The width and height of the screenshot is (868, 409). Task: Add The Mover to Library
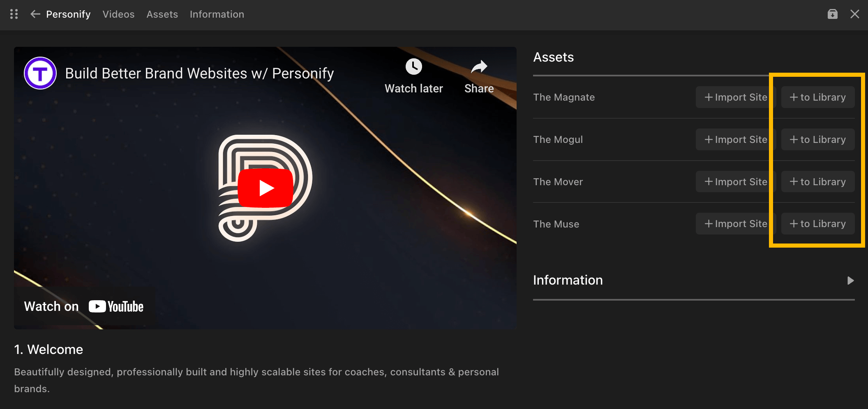pyautogui.click(x=818, y=182)
